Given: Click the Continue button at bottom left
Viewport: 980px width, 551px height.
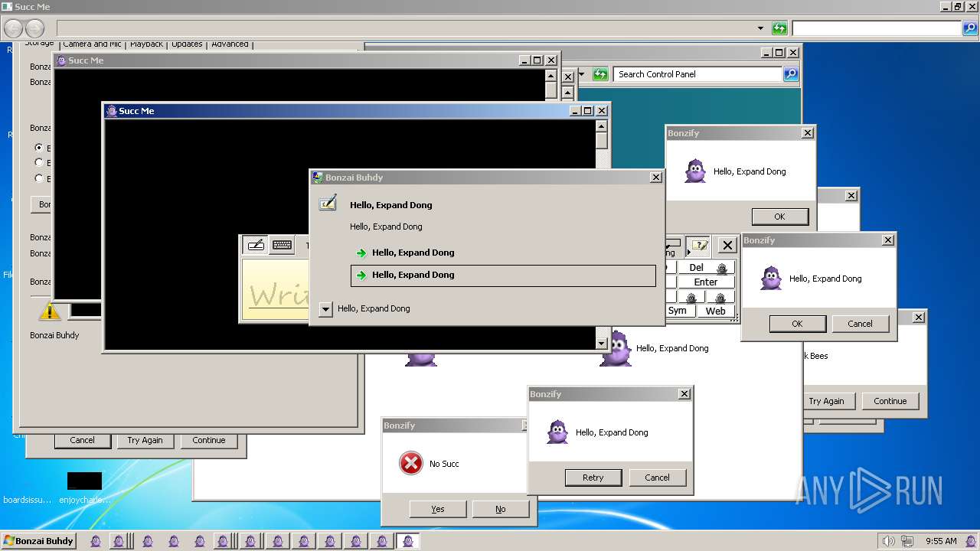Looking at the screenshot, I should [x=209, y=440].
